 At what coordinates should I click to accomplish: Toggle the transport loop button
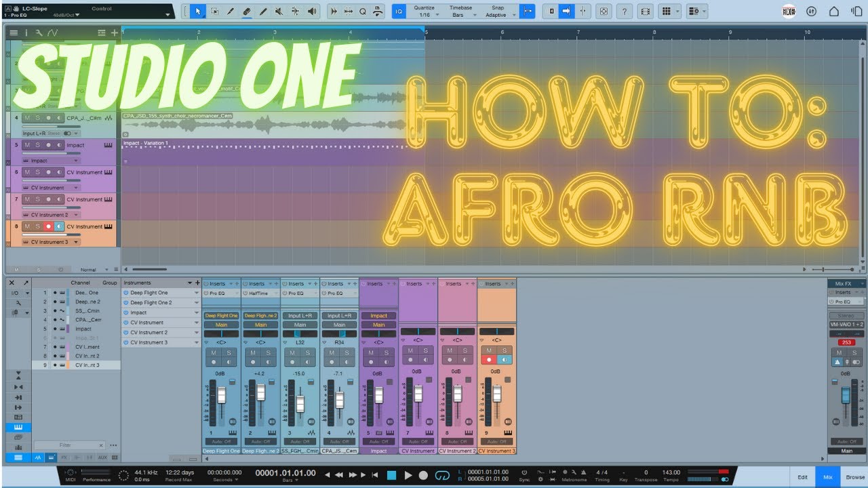(x=442, y=475)
